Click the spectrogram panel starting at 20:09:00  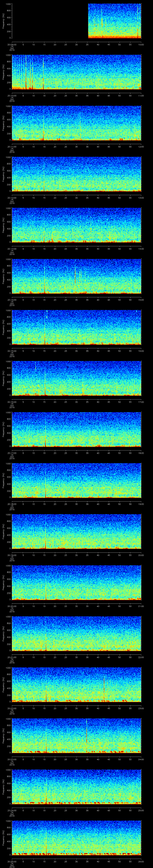(x=77, y=21)
